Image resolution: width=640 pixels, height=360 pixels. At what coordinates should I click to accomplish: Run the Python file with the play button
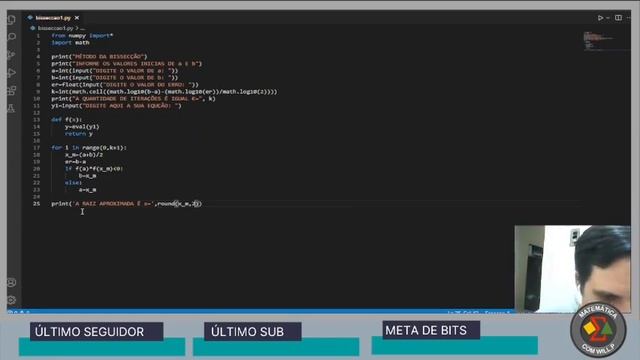(600, 18)
